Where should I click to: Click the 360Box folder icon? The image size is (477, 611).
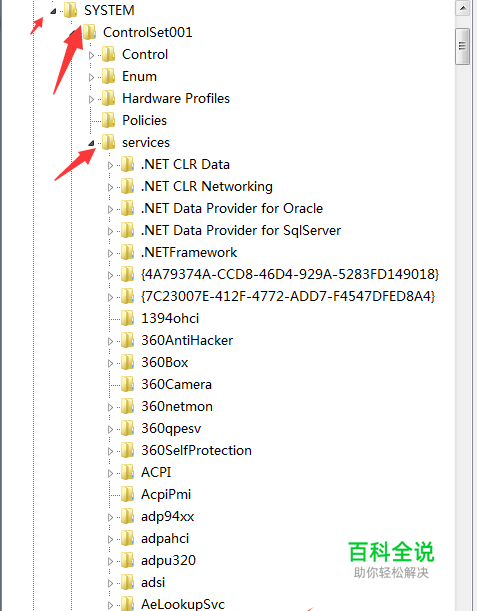(127, 362)
